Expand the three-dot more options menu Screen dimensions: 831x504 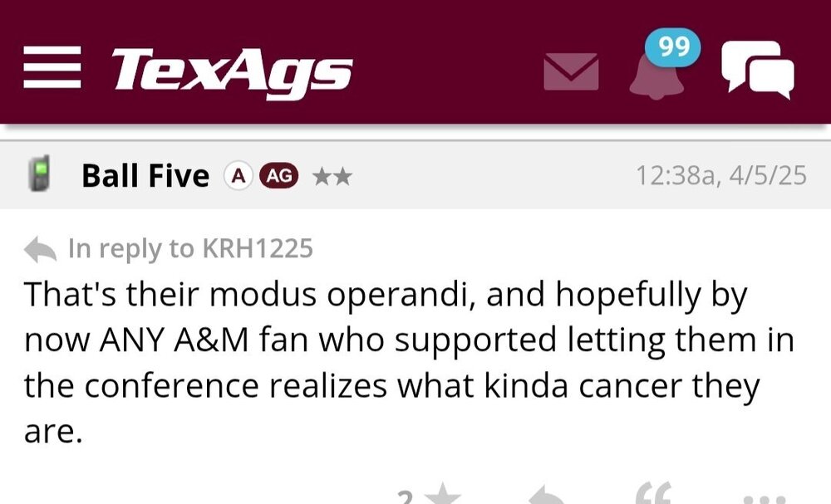tap(760, 500)
